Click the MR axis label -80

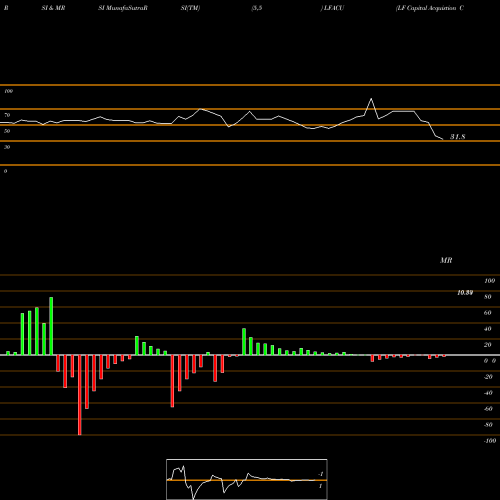(488, 425)
